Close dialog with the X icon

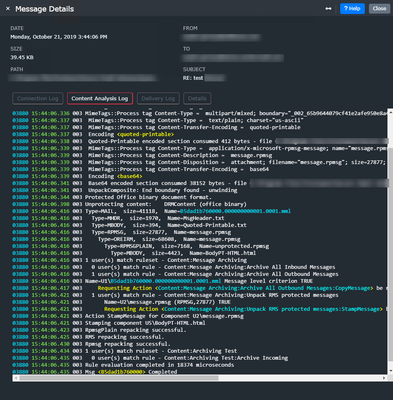8,9
